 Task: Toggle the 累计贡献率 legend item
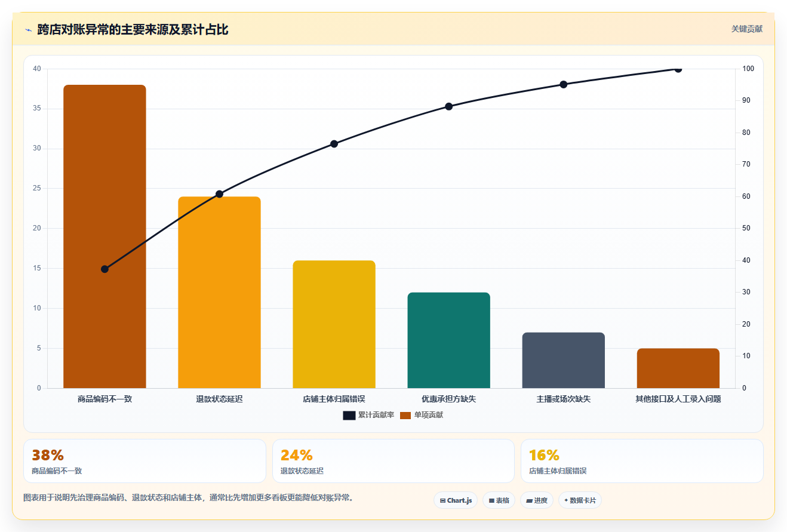click(x=368, y=415)
